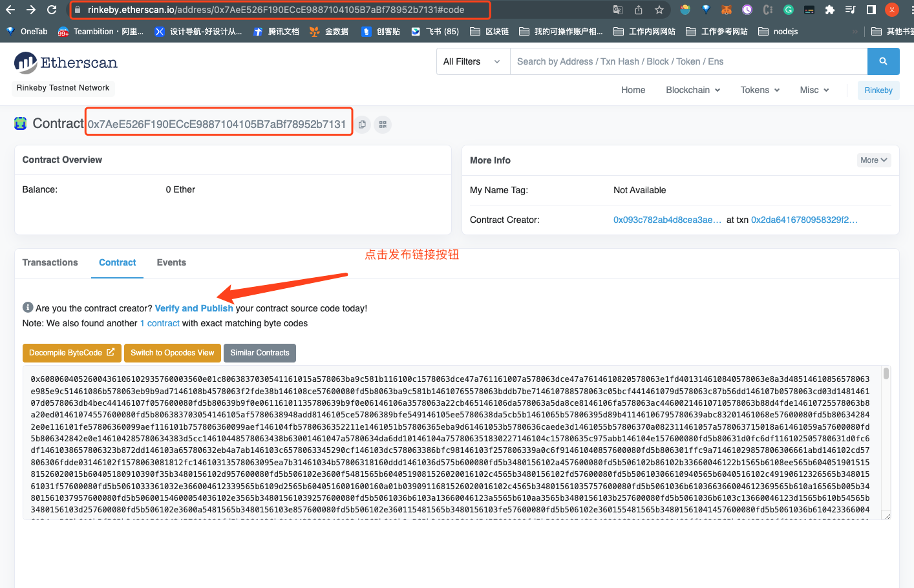914x588 pixels.
Task: Open the All Filters dropdown
Action: pyautogui.click(x=473, y=61)
